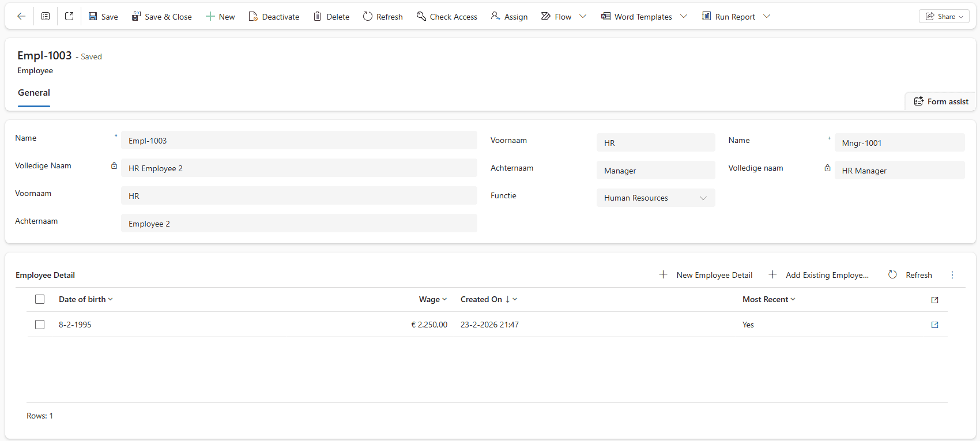
Task: Open Form assist panel
Action: 941,101
